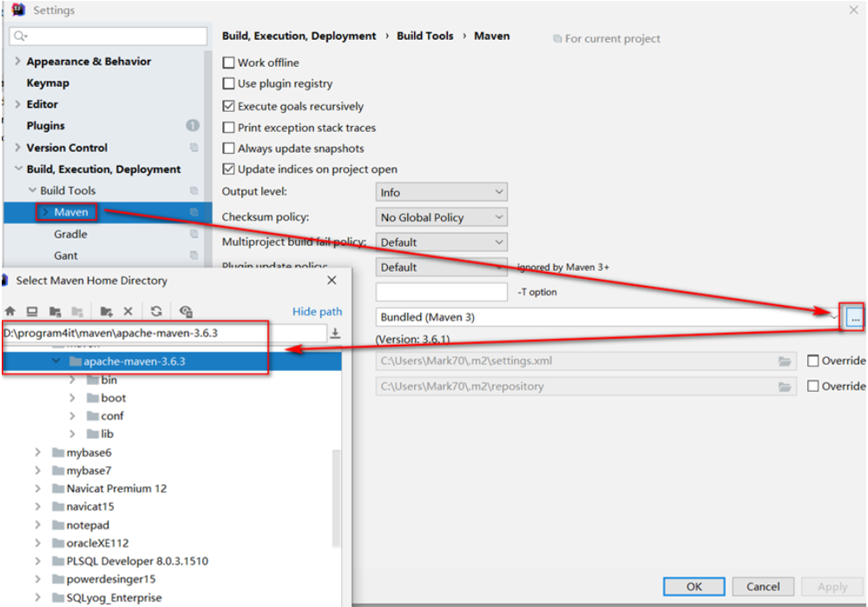
Task: Open the Checksum policy dropdown
Action: 441,217
